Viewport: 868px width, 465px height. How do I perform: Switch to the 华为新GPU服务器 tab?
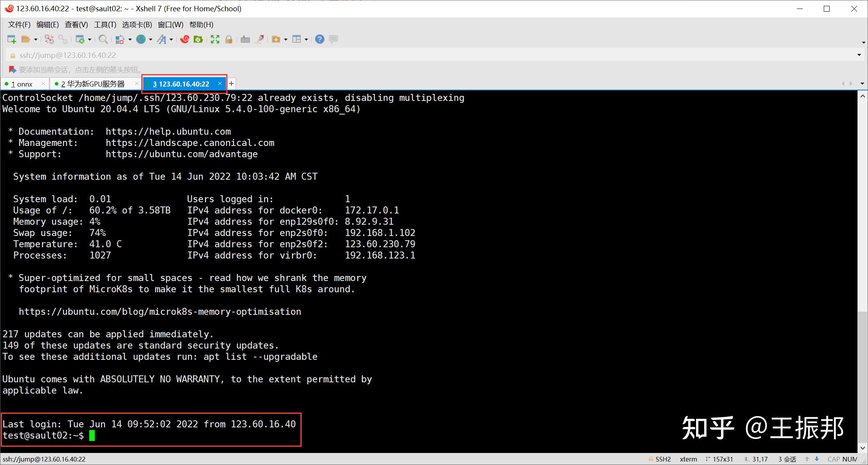coord(93,84)
